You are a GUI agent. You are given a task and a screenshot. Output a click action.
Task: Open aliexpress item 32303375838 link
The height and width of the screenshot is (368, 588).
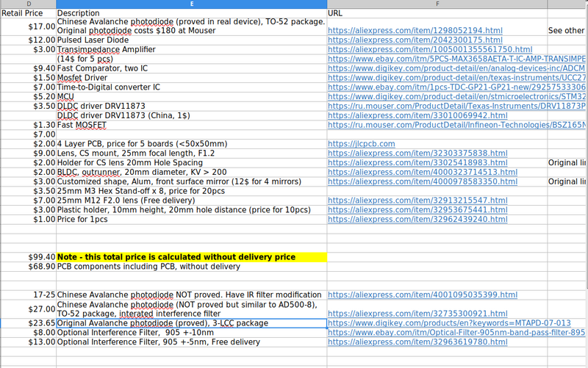point(417,154)
